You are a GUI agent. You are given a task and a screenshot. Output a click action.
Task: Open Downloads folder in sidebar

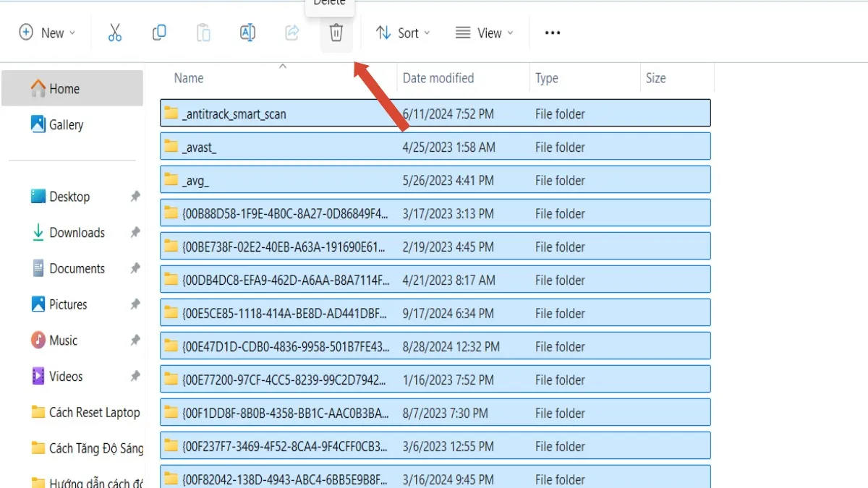[x=77, y=233]
